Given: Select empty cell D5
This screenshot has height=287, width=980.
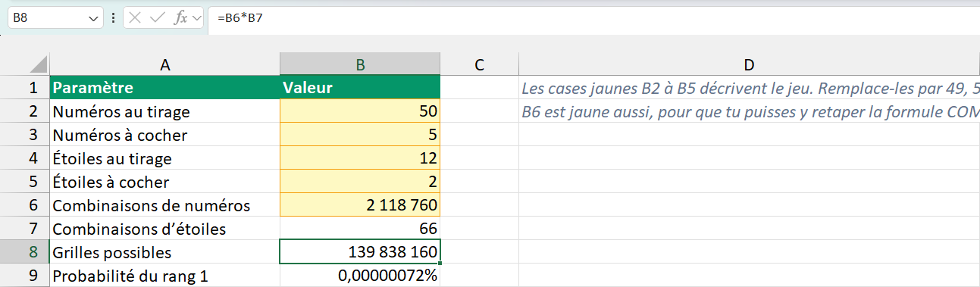Looking at the screenshot, I should 749,182.
